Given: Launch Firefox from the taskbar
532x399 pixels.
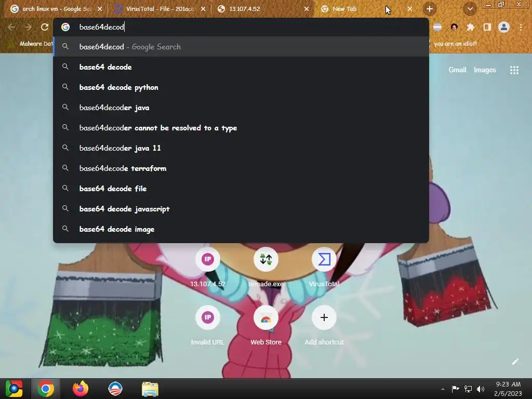Looking at the screenshot, I should point(81,389).
